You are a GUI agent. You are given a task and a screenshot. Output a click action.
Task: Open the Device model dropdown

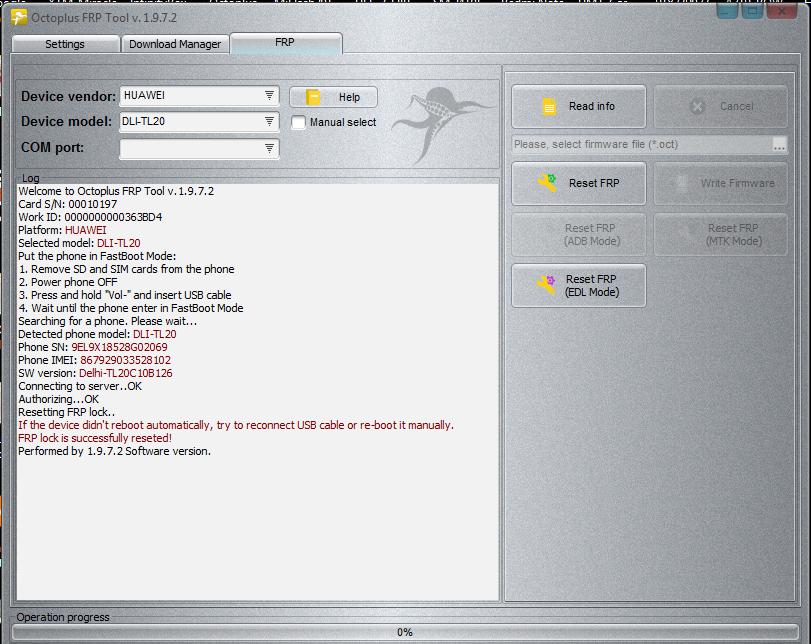point(269,122)
